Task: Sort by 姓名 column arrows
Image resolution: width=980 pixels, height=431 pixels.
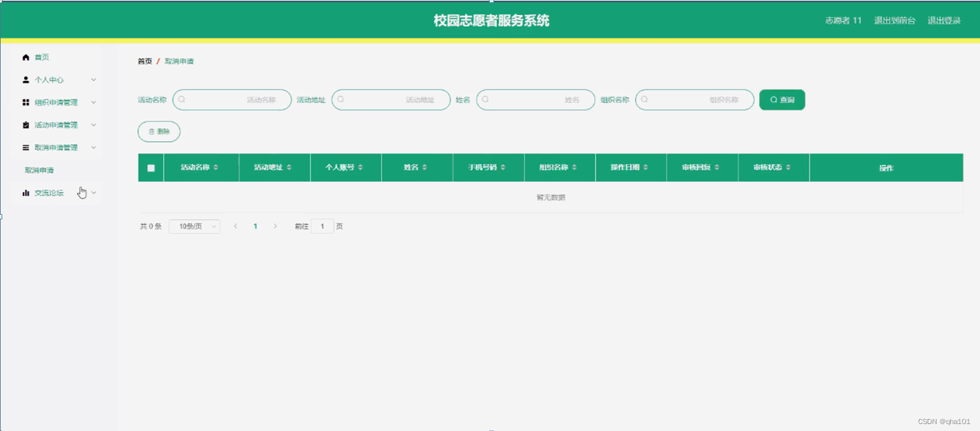Action: tap(425, 167)
